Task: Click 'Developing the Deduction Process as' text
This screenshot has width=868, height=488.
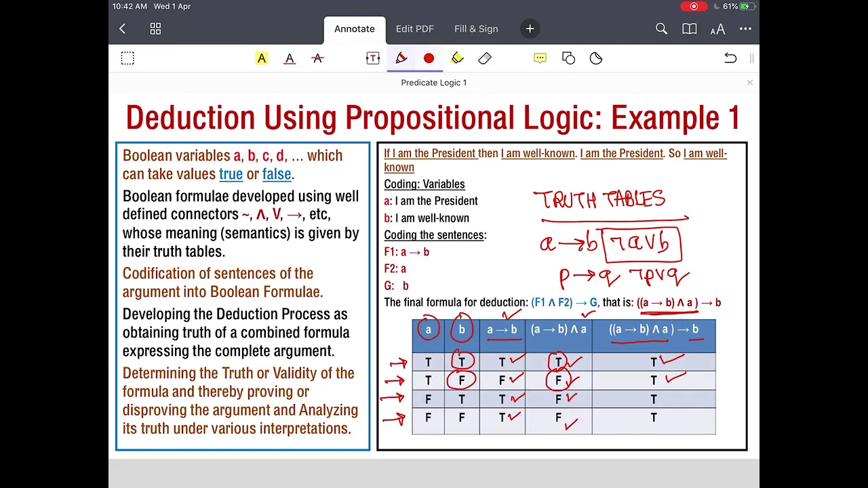Action: pos(235,314)
